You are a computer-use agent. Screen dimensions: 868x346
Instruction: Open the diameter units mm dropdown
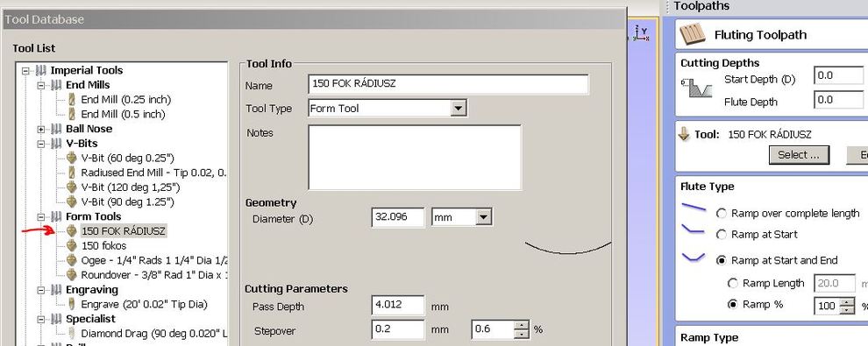[x=484, y=217]
